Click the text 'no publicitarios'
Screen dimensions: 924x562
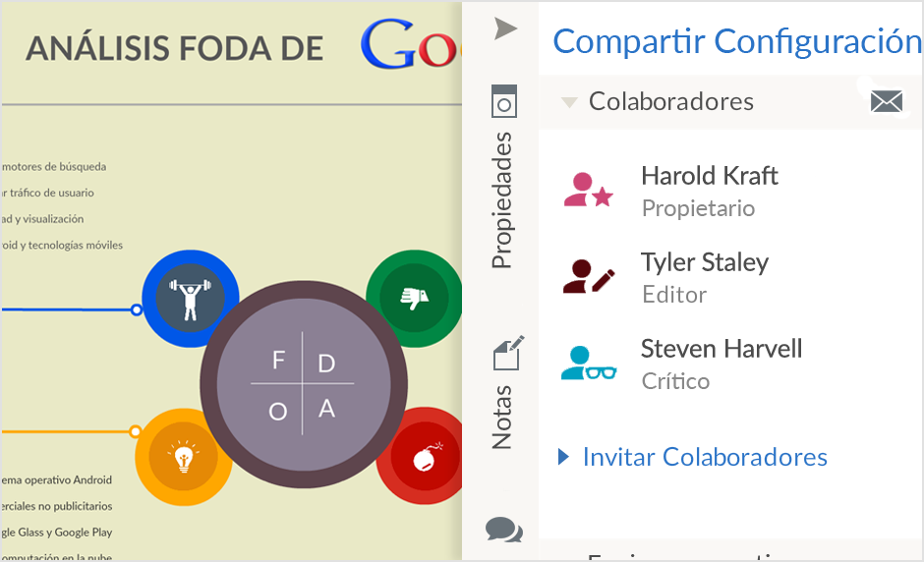tap(75, 506)
